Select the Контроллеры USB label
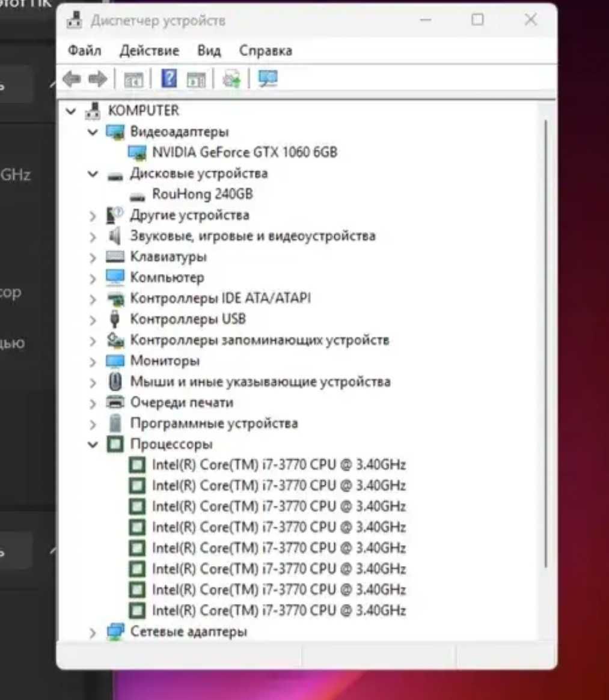This screenshot has width=609, height=700. (188, 319)
